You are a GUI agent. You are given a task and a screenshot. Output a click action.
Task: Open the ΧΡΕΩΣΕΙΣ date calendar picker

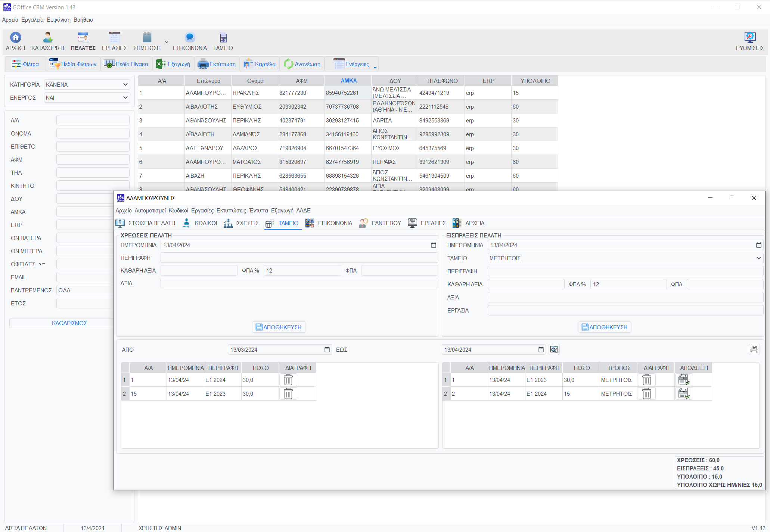coord(433,245)
